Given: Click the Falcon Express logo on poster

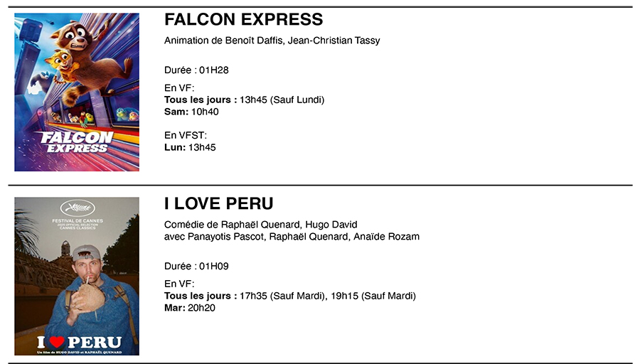Looking at the screenshot, I should point(77,142).
